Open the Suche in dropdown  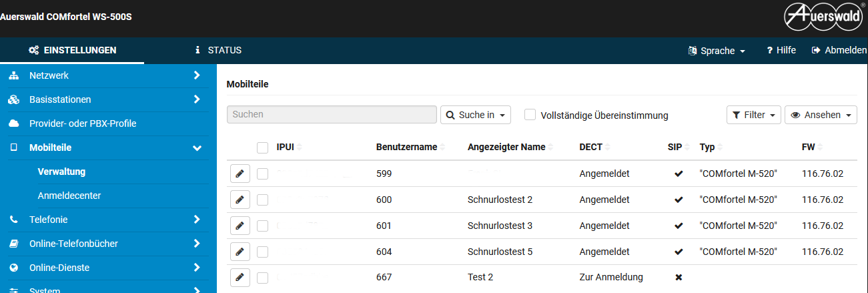point(476,115)
